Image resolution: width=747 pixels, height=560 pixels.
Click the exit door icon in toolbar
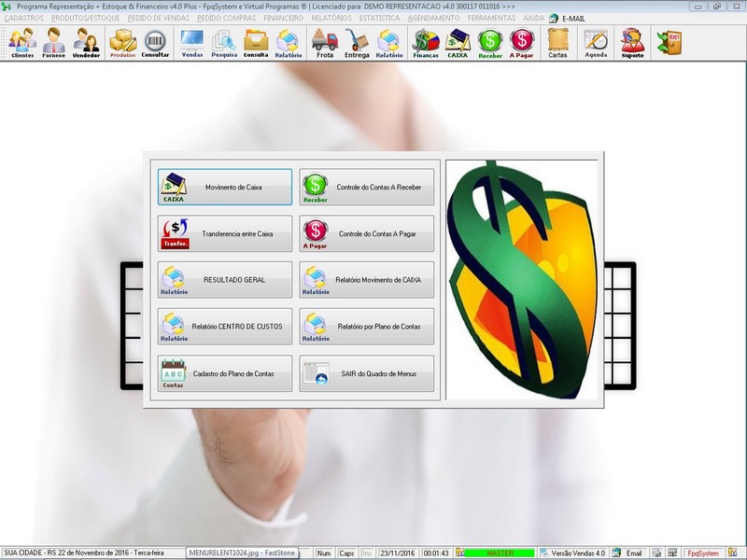(x=669, y=43)
